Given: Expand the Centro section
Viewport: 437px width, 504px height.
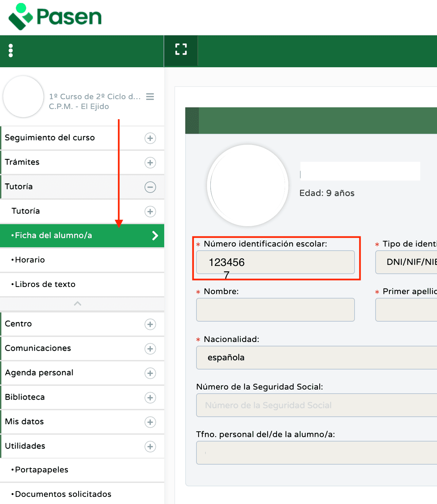Looking at the screenshot, I should pyautogui.click(x=150, y=324).
